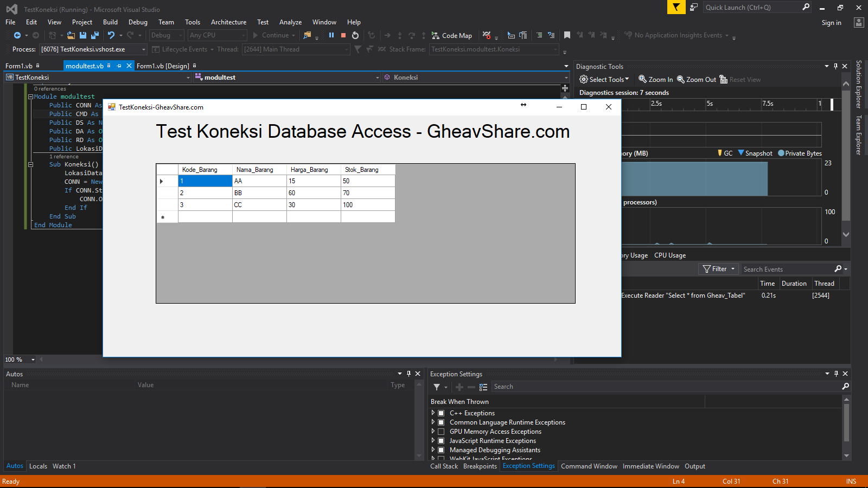Uncheck Common Language Runtime Exceptions
The image size is (868, 488).
pos(441,422)
